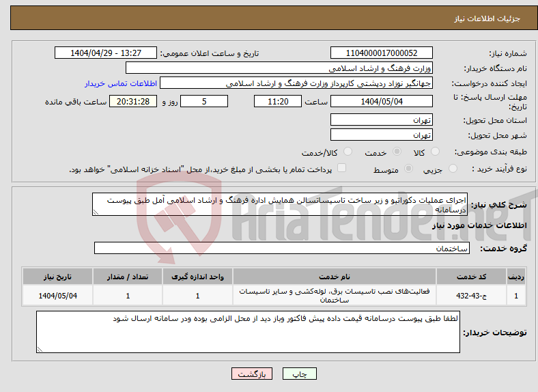
Task: Click service code cell ج-43-432
Action: [x=472, y=295]
